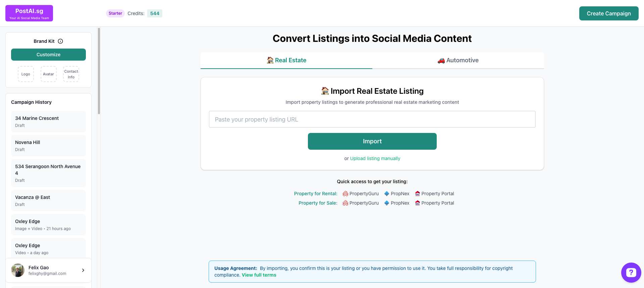Image resolution: width=644 pixels, height=288 pixels.
Task: Click the Upload listing manually link
Action: pyautogui.click(x=375, y=158)
